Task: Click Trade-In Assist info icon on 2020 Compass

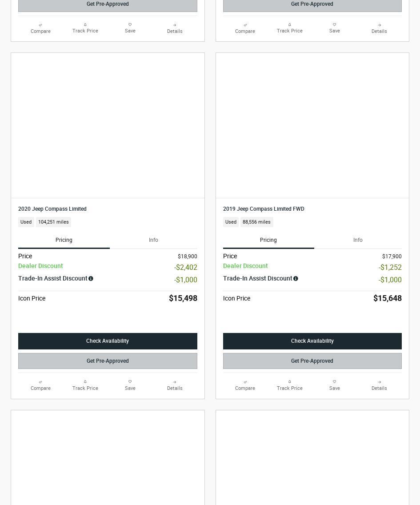Action: pos(91,279)
